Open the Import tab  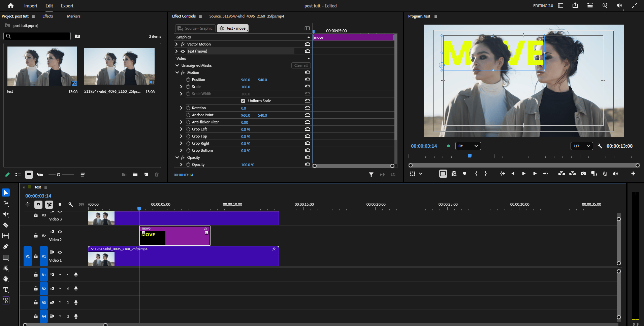click(31, 6)
